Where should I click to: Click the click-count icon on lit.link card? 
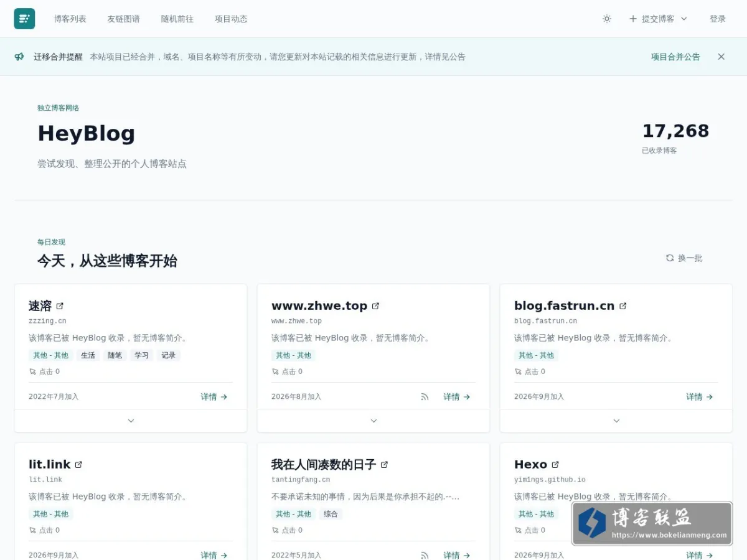(x=33, y=530)
